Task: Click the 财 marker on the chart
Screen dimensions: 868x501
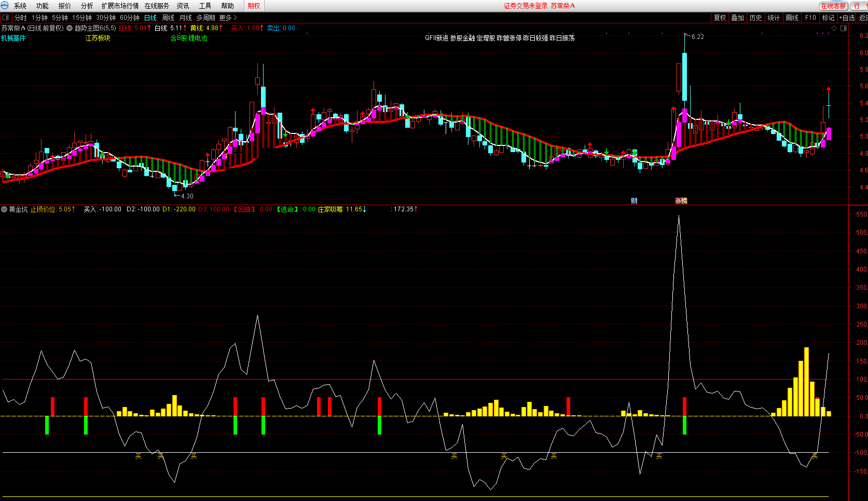Action: pos(634,200)
